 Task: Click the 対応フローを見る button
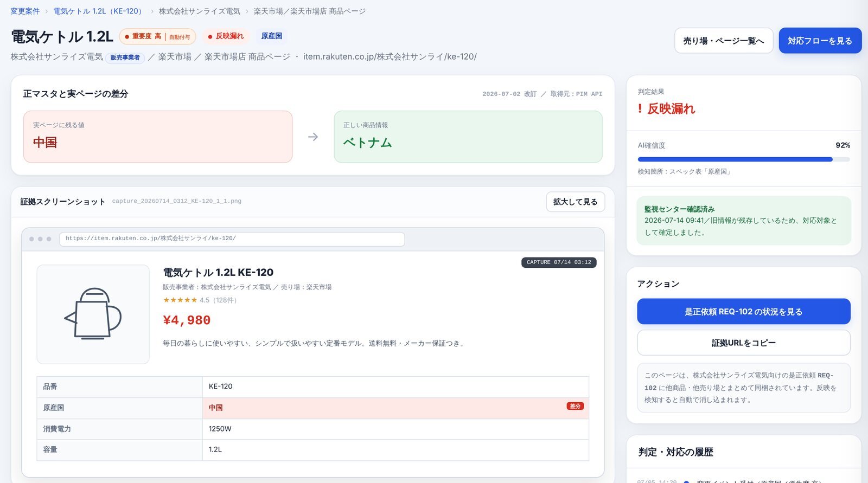click(x=820, y=41)
